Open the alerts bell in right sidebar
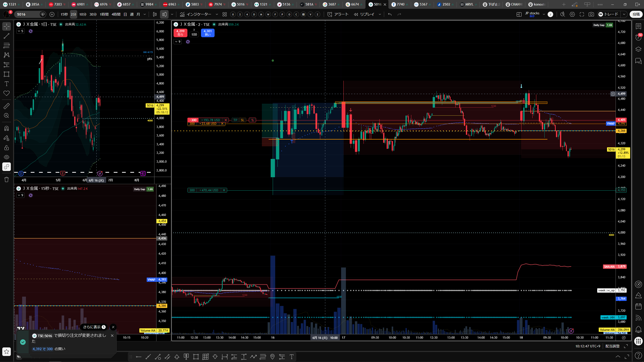 (x=638, y=329)
